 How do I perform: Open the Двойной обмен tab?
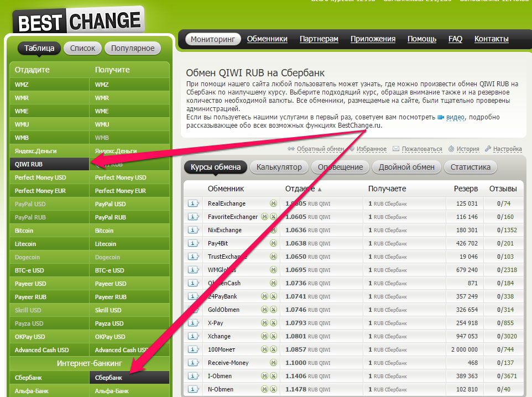[x=406, y=168]
